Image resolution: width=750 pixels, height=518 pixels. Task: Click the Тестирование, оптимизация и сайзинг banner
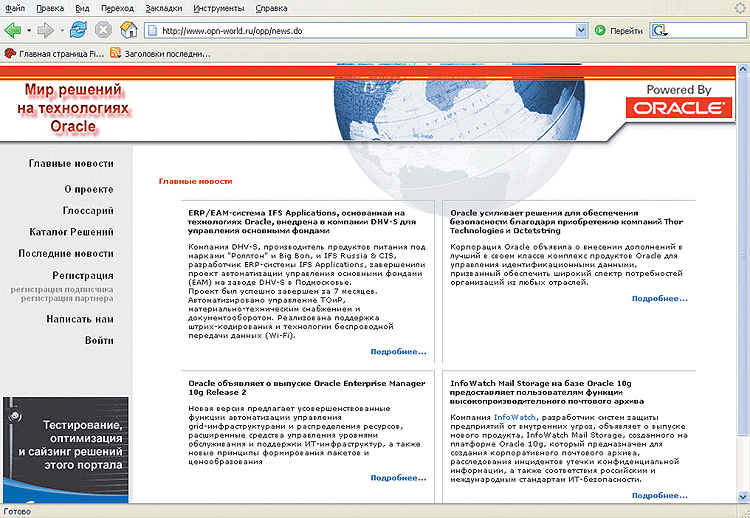pyautogui.click(x=66, y=450)
